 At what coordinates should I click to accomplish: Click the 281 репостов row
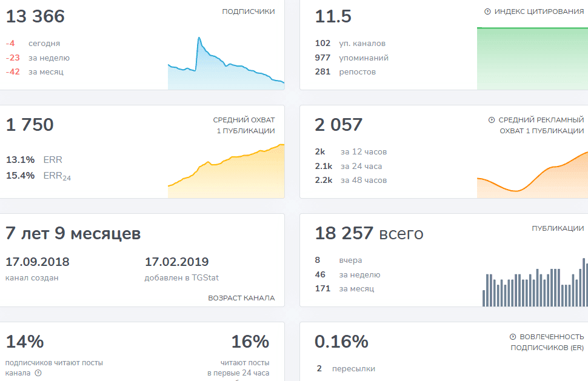(346, 71)
